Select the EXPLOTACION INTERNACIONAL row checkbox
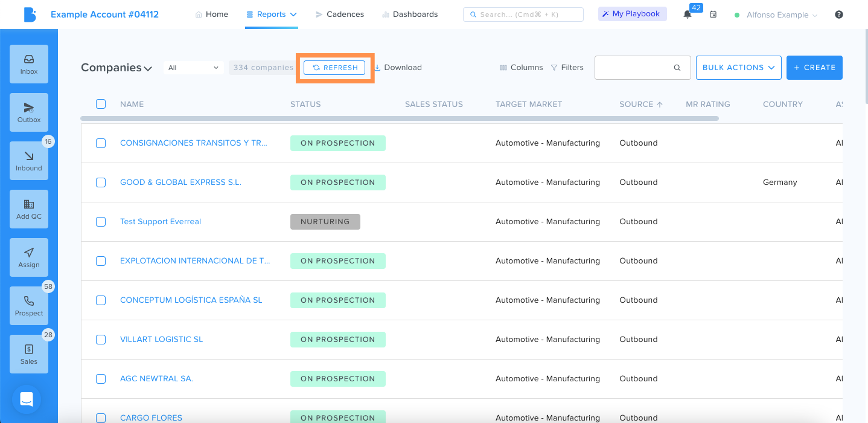Viewport: 868px width, 423px height. tap(101, 261)
